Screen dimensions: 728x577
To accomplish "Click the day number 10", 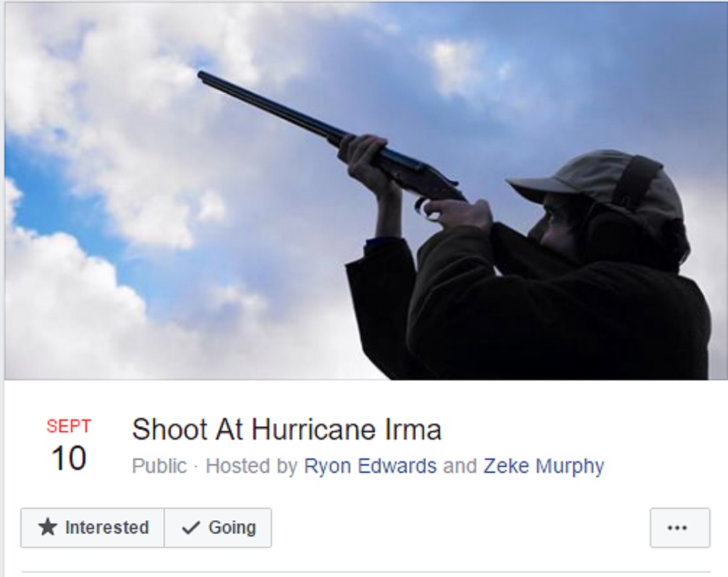I will point(69,458).
